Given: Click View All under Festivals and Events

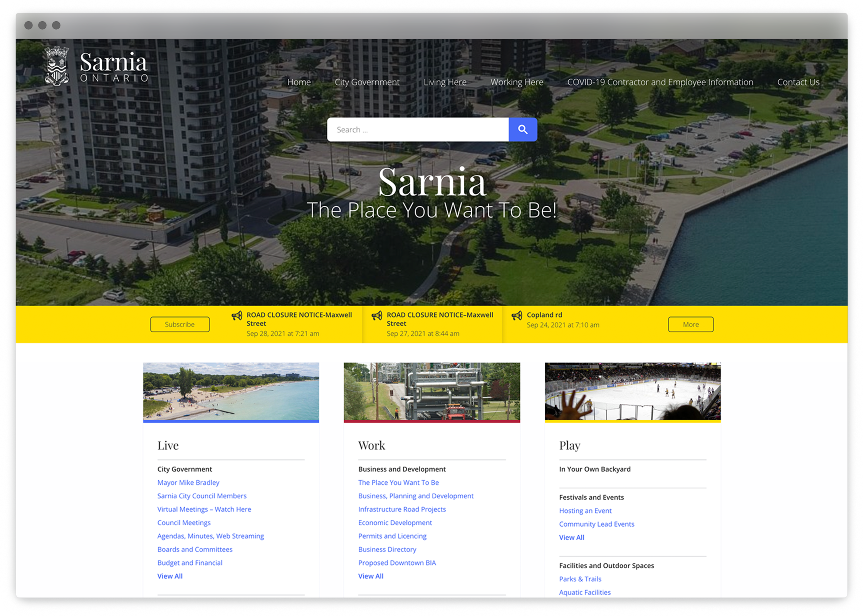Looking at the screenshot, I should (x=571, y=537).
